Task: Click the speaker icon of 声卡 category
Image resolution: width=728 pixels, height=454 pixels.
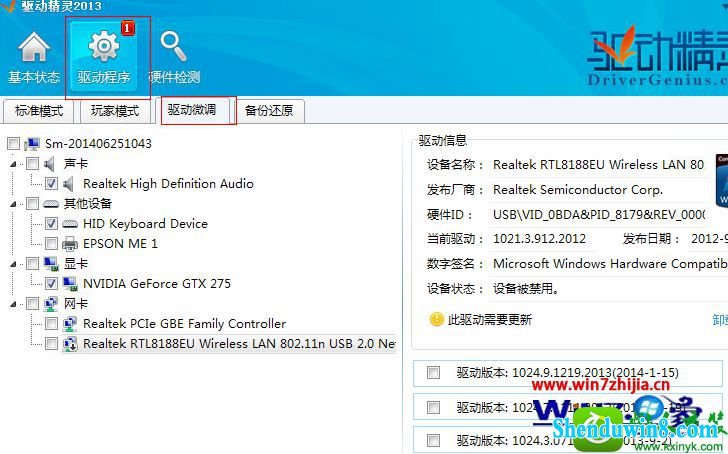Action: [x=50, y=164]
